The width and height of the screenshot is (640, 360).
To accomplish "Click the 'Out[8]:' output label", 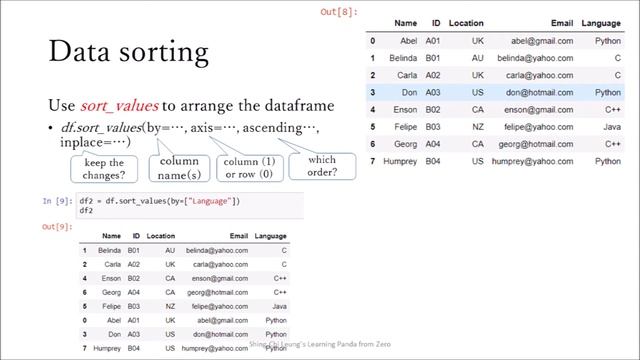I will pos(339,12).
